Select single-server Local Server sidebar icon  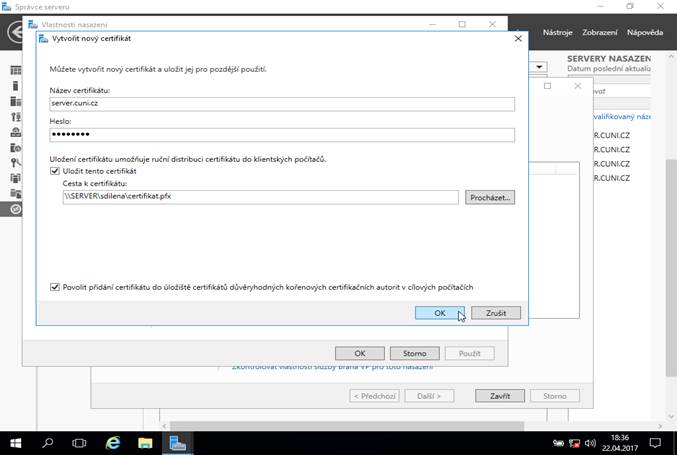coord(16,86)
